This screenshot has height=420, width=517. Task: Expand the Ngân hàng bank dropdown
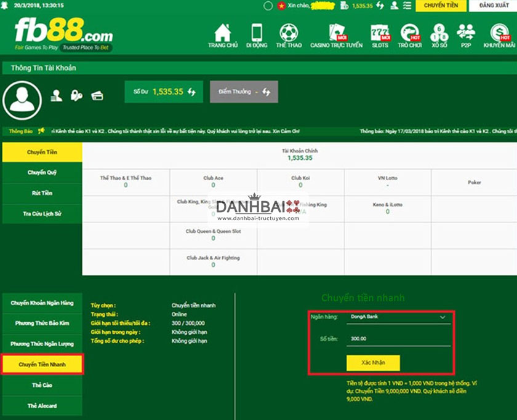pyautogui.click(x=398, y=317)
